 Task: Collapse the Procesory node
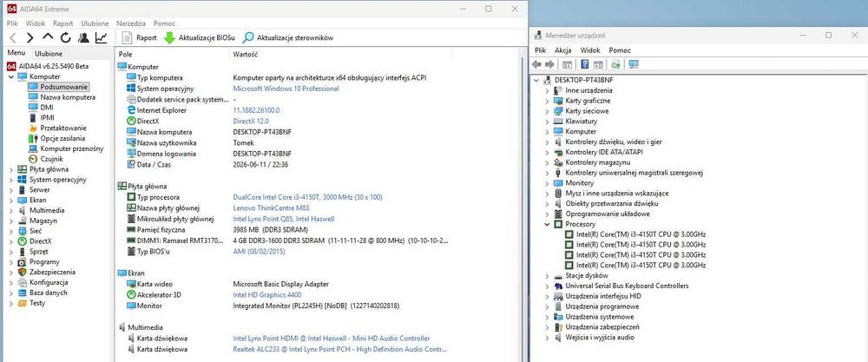(548, 224)
